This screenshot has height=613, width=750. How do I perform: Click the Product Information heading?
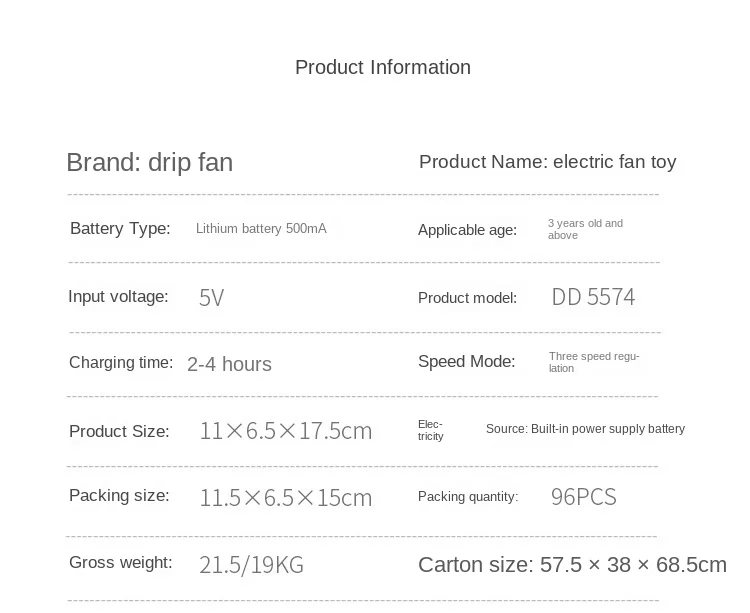[383, 67]
